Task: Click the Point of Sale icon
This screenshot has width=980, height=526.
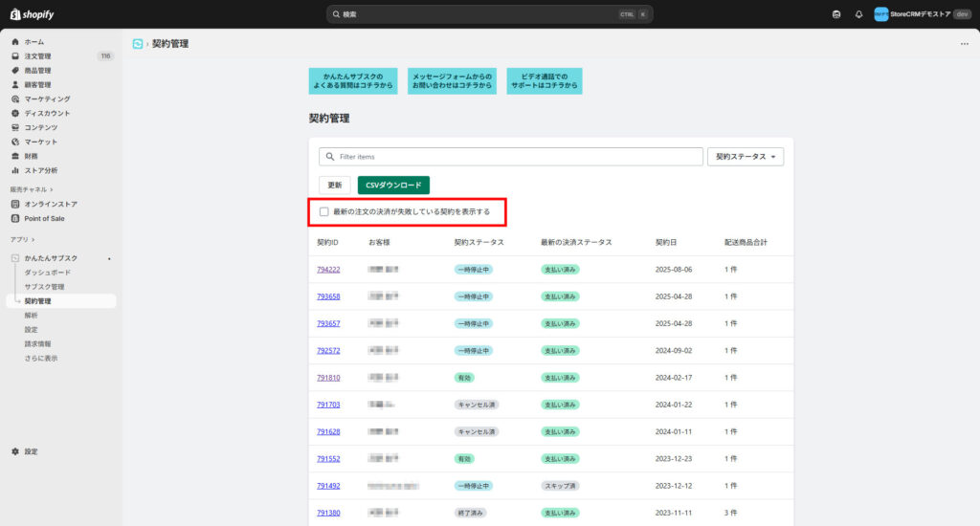Action: [15, 218]
